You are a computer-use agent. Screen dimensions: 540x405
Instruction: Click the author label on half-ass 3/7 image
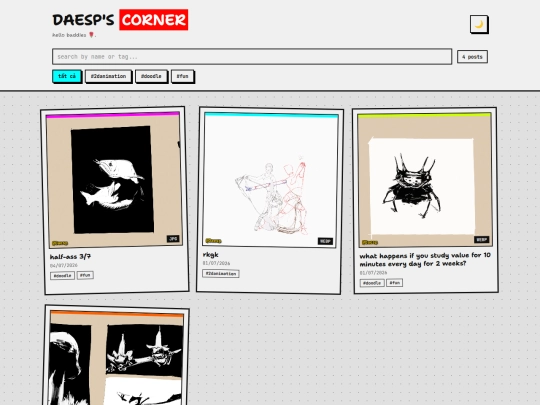click(60, 243)
